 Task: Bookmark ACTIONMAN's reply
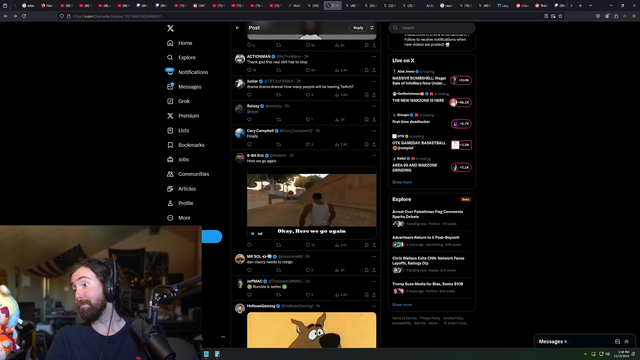coord(367,70)
